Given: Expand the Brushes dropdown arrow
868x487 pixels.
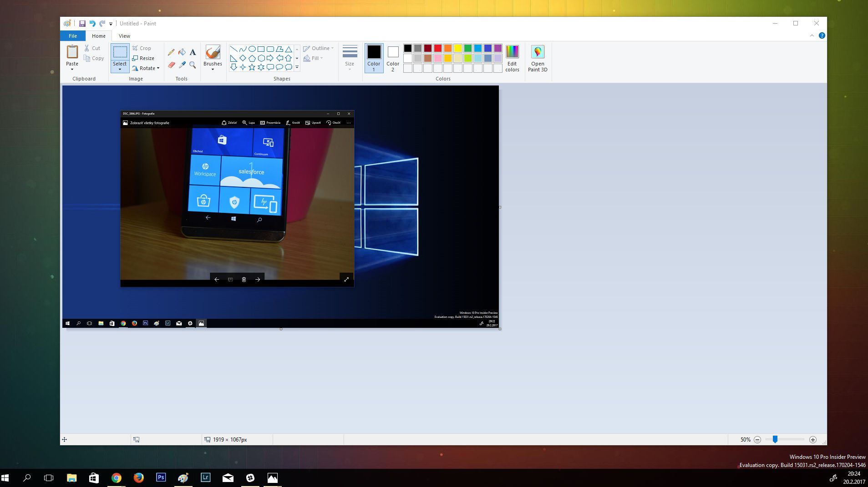Looking at the screenshot, I should [213, 69].
